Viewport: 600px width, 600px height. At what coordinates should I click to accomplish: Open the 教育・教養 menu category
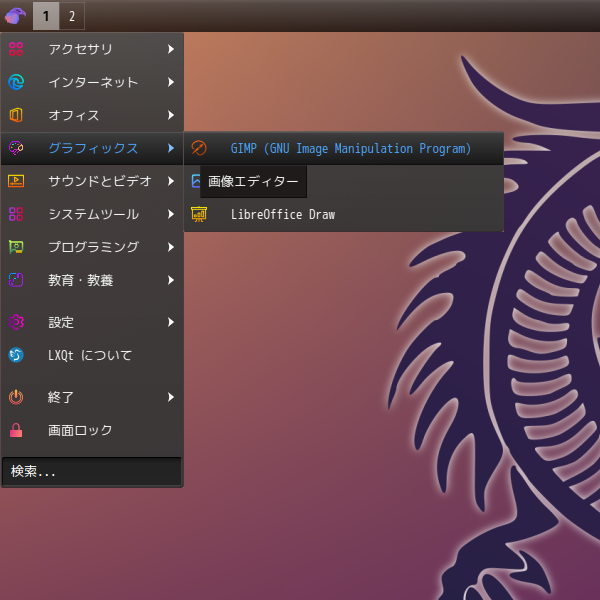[x=92, y=280]
